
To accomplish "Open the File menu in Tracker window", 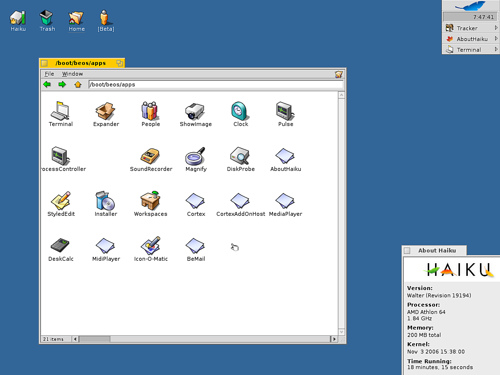I will (x=49, y=74).
